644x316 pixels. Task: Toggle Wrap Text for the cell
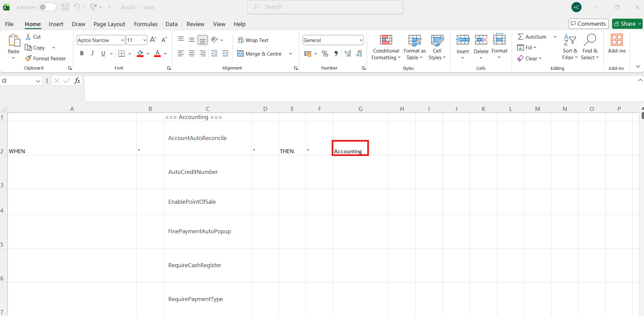tap(253, 40)
